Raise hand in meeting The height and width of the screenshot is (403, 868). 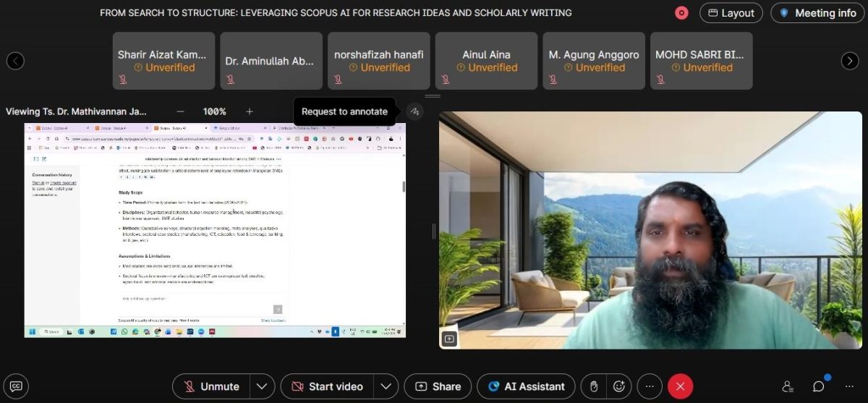pyautogui.click(x=594, y=386)
